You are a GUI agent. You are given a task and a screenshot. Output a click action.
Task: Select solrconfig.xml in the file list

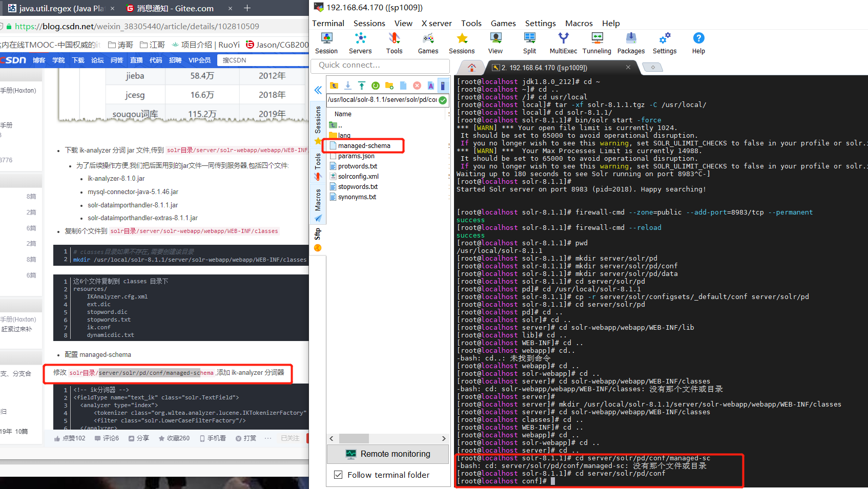click(x=358, y=177)
